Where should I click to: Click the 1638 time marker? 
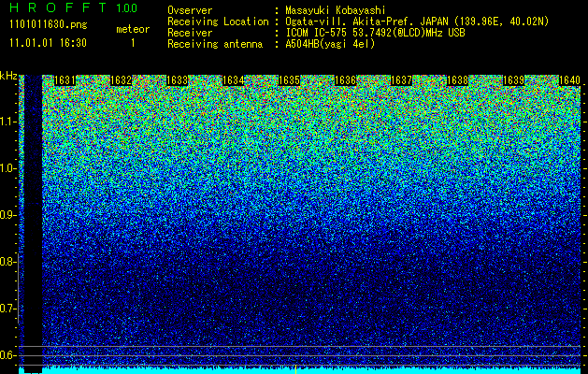pos(457,80)
